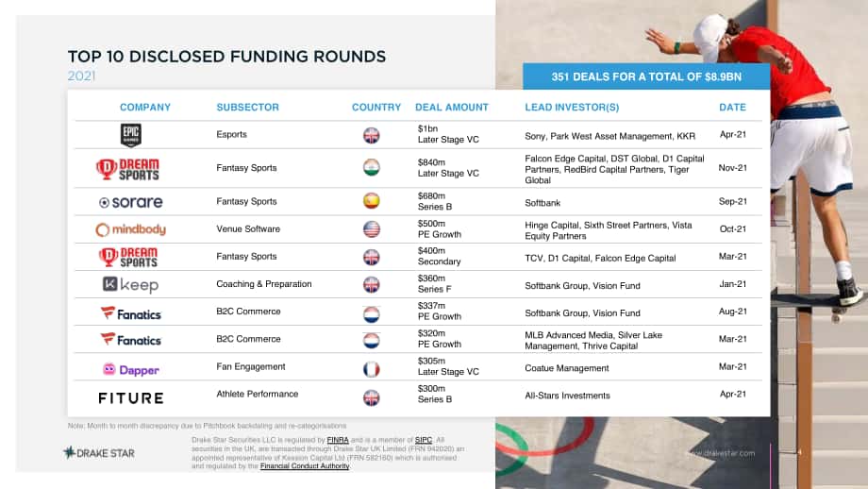Click the Lead Investor(s) column header
Viewport: 868px width, 489px height.
pyautogui.click(x=572, y=108)
